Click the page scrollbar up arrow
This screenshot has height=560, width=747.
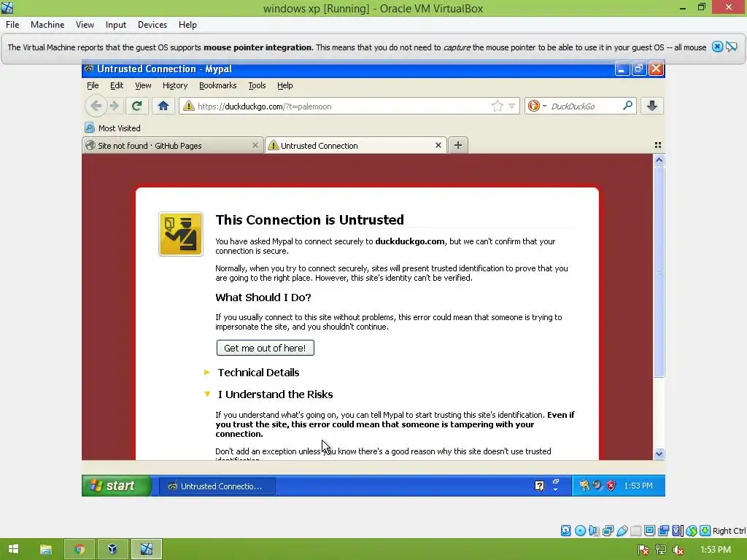659,160
